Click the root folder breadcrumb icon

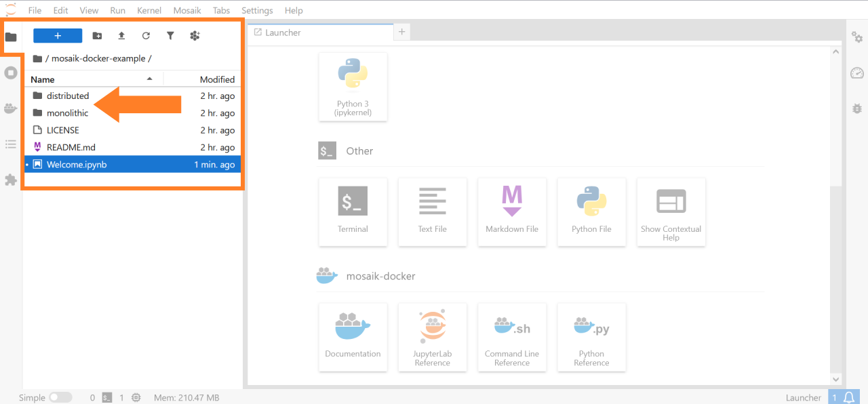[x=37, y=59]
